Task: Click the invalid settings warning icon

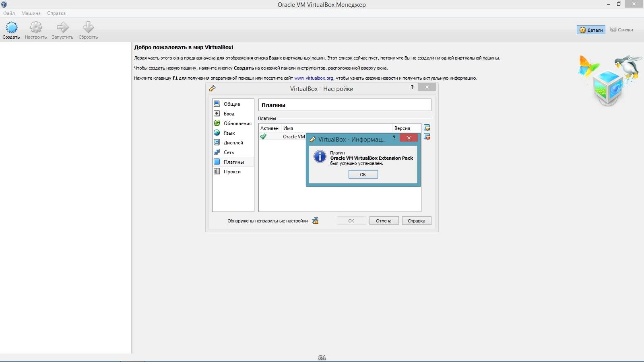Action: pos(315,220)
